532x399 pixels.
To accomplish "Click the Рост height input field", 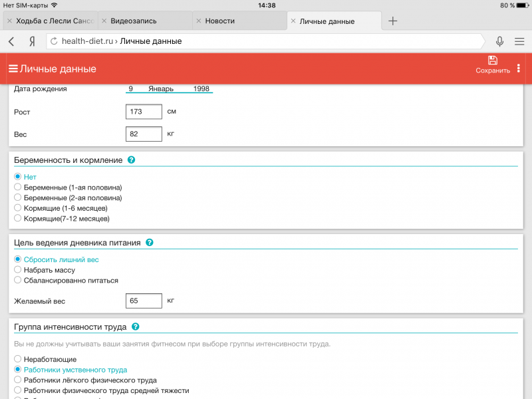I will coord(144,112).
